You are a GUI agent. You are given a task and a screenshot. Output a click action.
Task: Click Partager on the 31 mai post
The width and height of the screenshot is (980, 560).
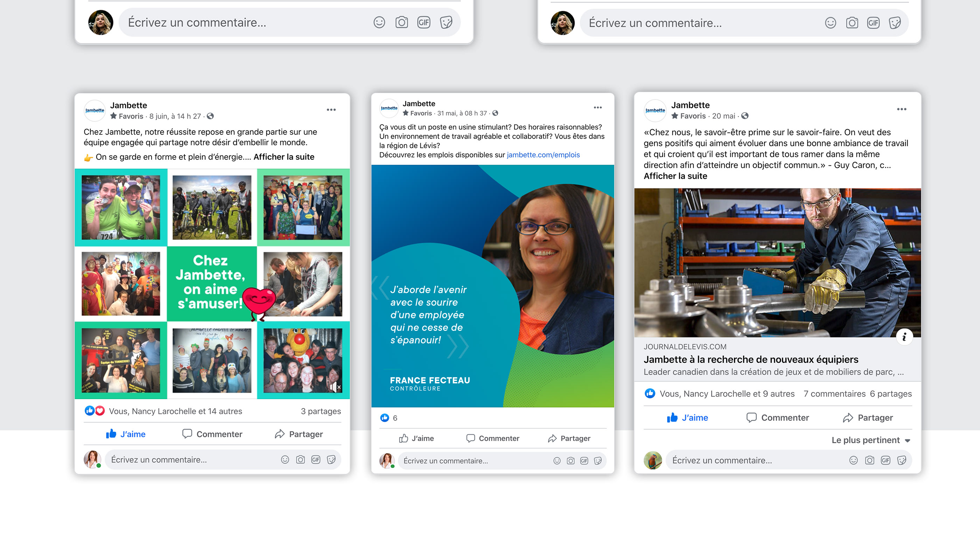coord(569,439)
